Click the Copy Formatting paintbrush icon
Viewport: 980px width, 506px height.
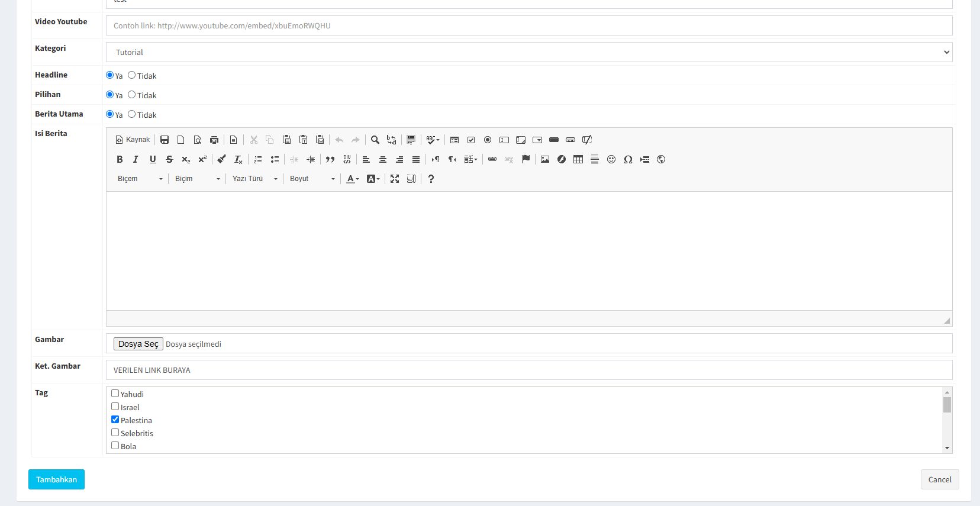[x=222, y=159]
